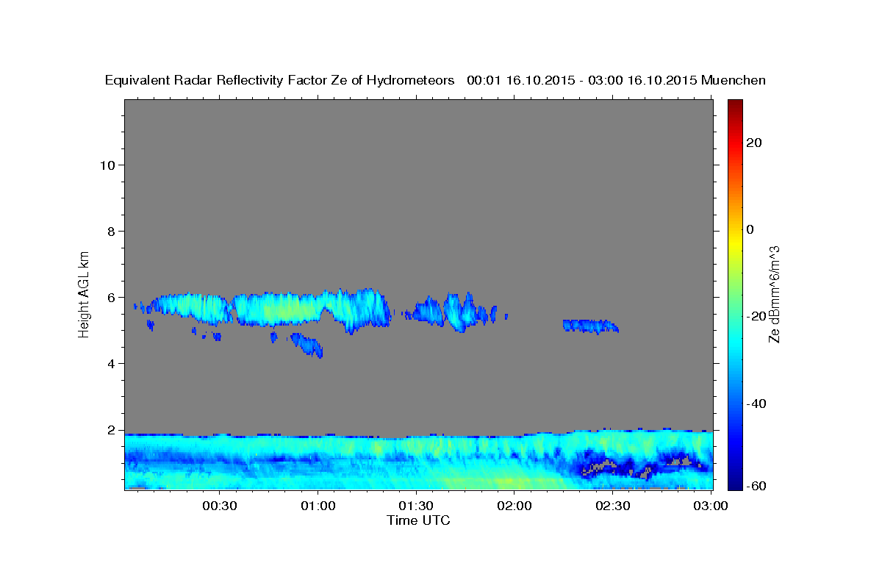Click the height tick label '6'

110,298
